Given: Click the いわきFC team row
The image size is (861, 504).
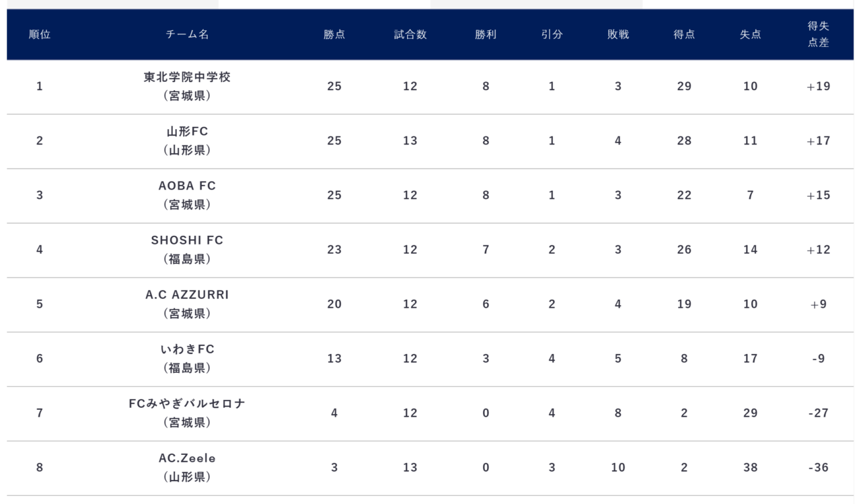Looking at the screenshot, I should point(430,359).
